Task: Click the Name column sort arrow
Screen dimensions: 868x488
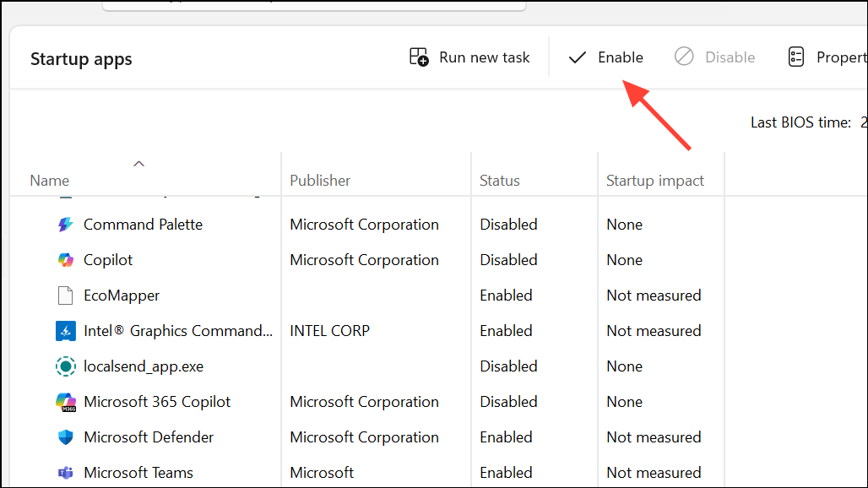Action: coord(138,163)
